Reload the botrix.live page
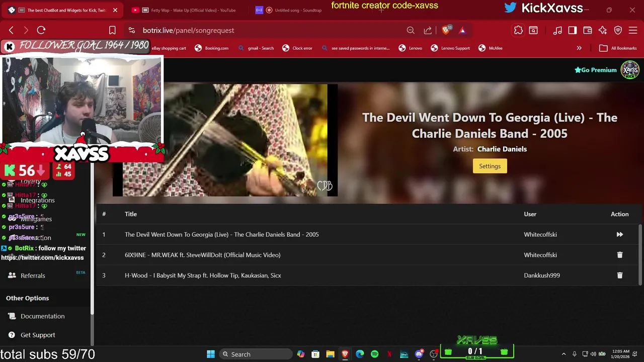 tap(41, 30)
